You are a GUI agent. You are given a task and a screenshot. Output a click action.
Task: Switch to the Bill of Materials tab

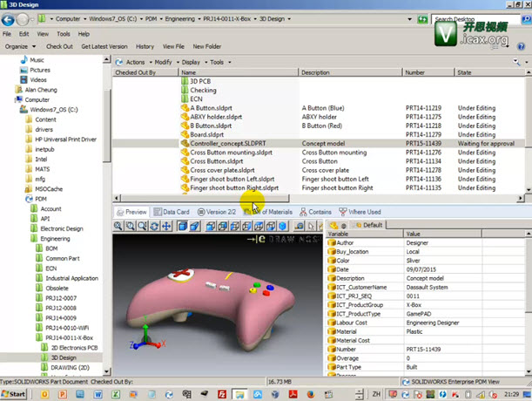(271, 212)
